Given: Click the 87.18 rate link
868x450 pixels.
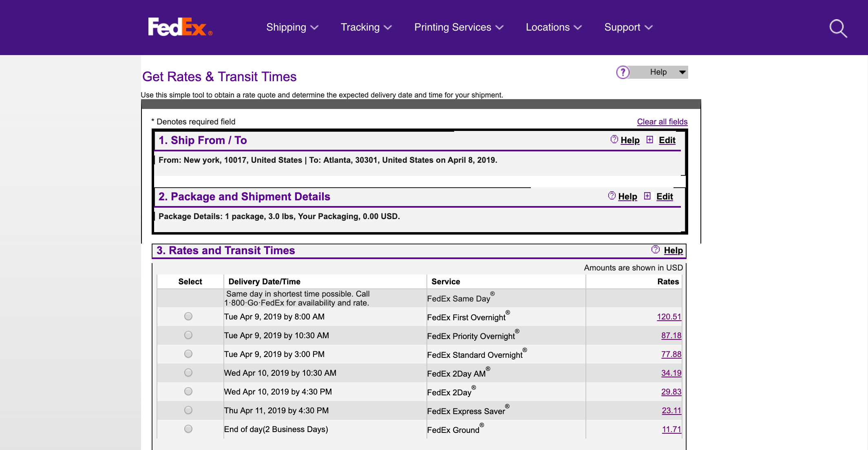Looking at the screenshot, I should 671,335.
